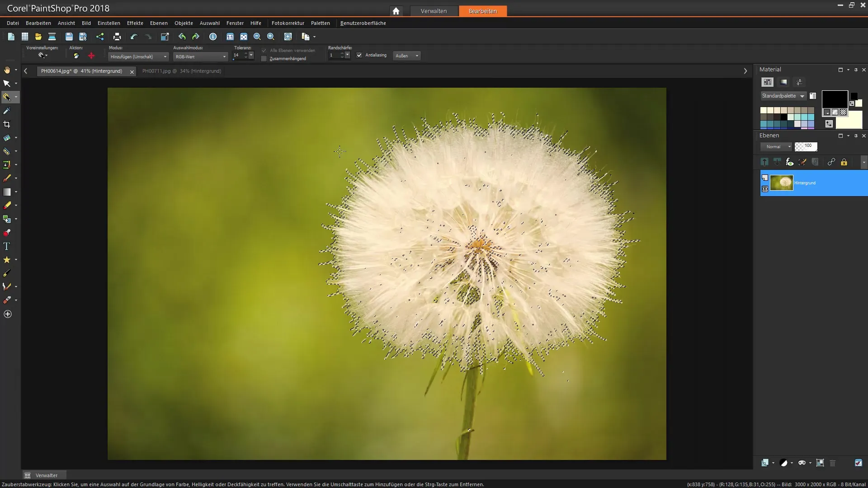868x488 pixels.
Task: Switch Material panel to sliders mode
Action: click(799, 82)
